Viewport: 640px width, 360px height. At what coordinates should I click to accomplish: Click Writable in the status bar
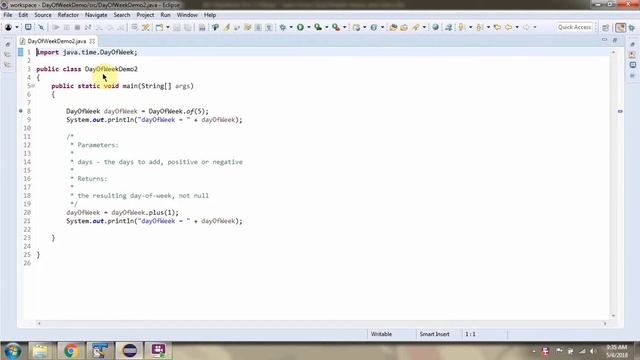(x=381, y=334)
